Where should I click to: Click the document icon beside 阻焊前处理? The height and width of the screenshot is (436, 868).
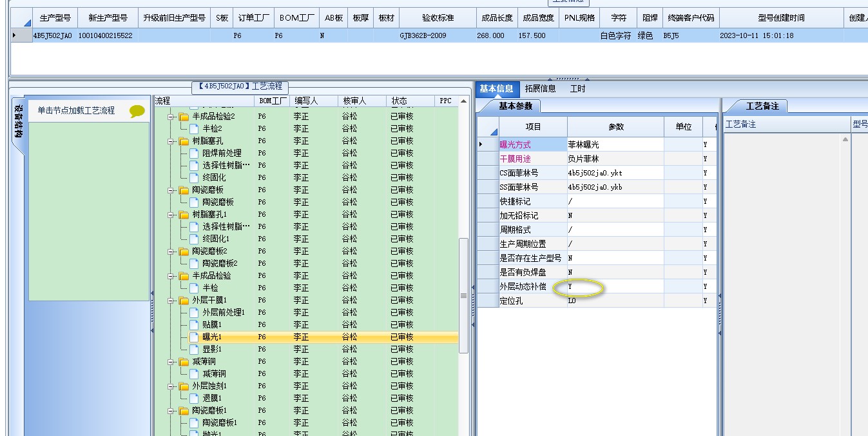pyautogui.click(x=194, y=153)
